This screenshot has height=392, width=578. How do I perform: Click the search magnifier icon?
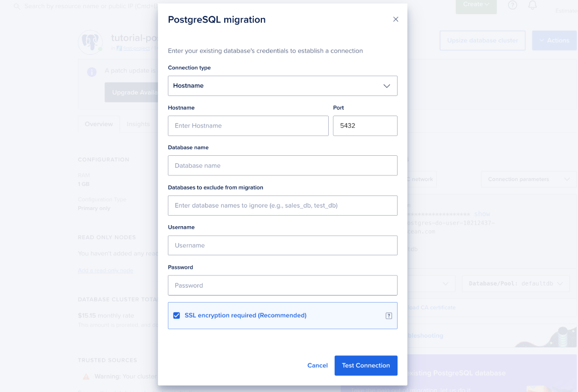pyautogui.click(x=17, y=6)
